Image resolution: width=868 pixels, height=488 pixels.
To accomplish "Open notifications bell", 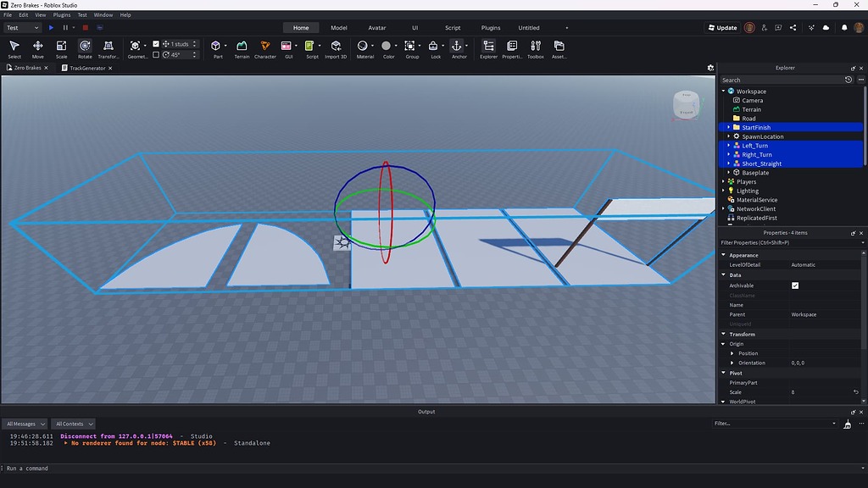I will [x=844, y=28].
